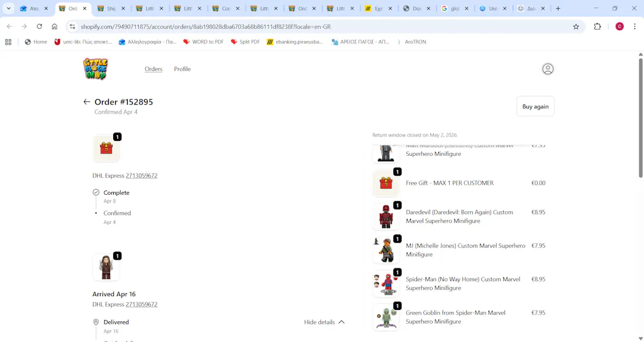Open the browser extensions puzzle icon
The height and width of the screenshot is (342, 644).
point(597,26)
